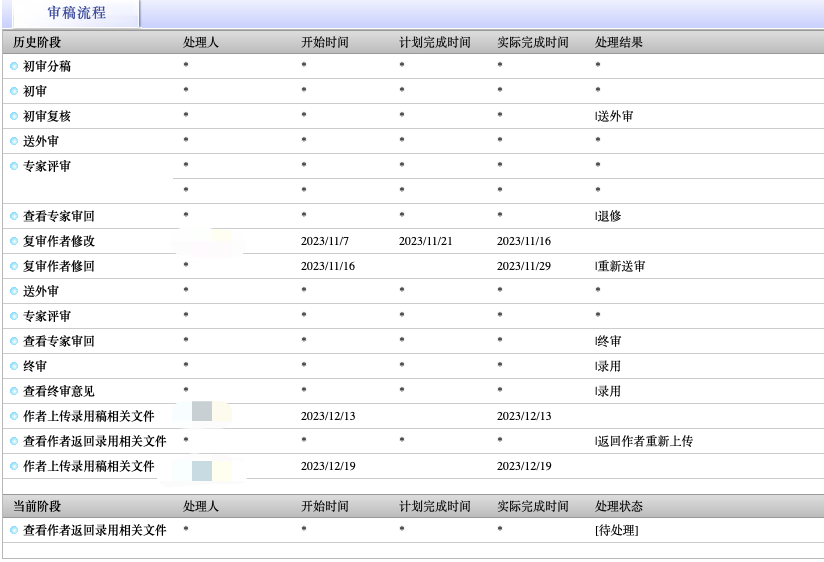Click the circle icon beside 初审复核

click(14, 116)
